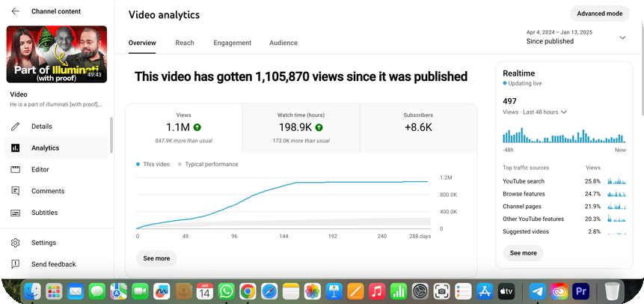Select the Watch time (hours) metric card
The height and width of the screenshot is (304, 644).
click(301, 127)
